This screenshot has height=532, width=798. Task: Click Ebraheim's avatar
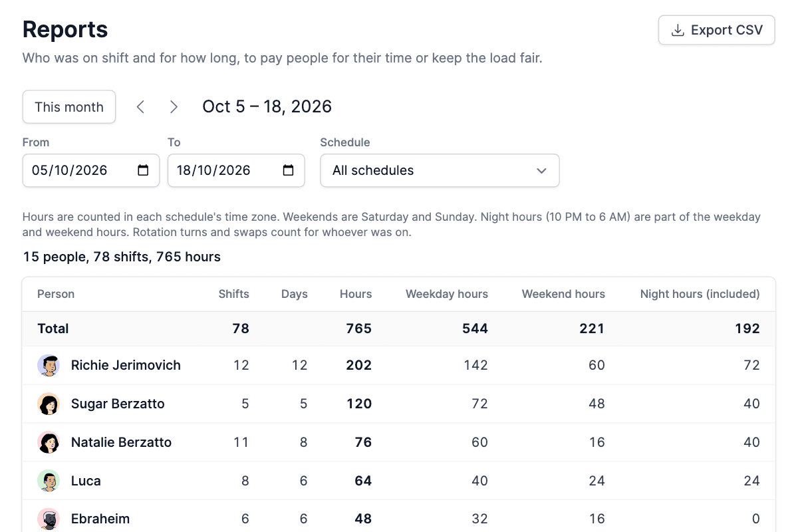click(x=49, y=519)
